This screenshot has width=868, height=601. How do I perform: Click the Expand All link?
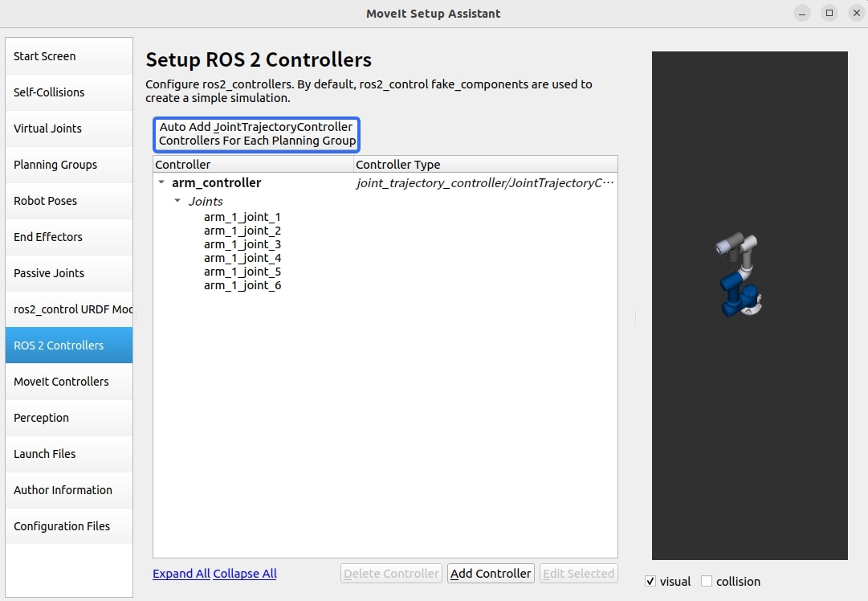pos(181,574)
